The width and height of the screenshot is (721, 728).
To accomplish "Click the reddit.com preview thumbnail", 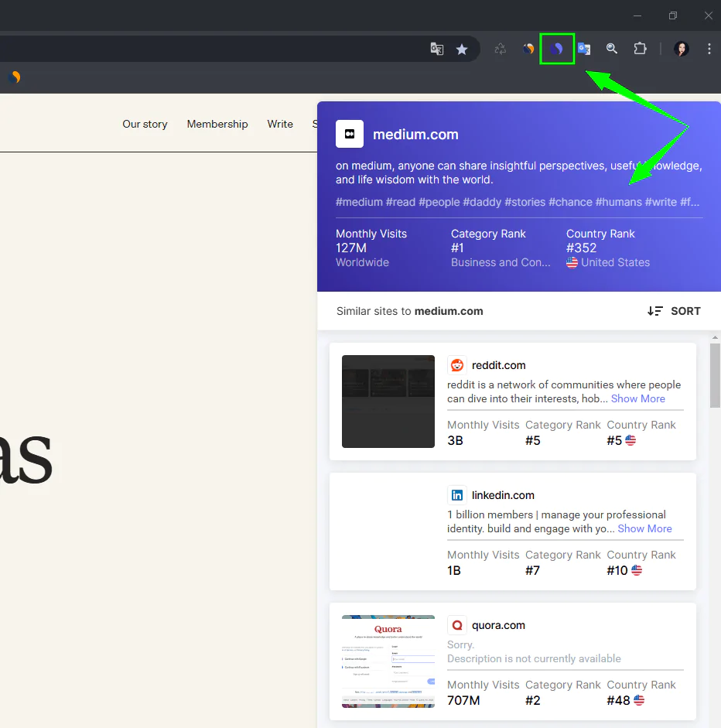I will pos(388,402).
